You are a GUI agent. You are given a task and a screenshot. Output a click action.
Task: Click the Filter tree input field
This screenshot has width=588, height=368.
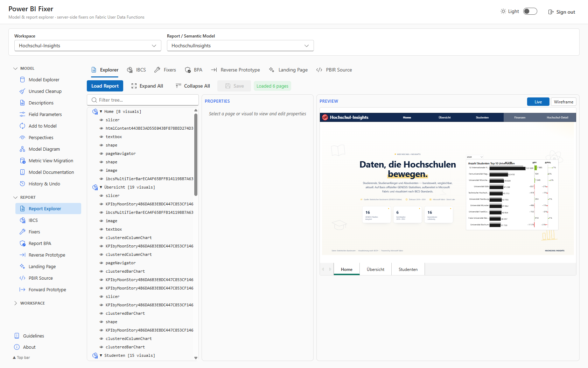click(x=143, y=100)
